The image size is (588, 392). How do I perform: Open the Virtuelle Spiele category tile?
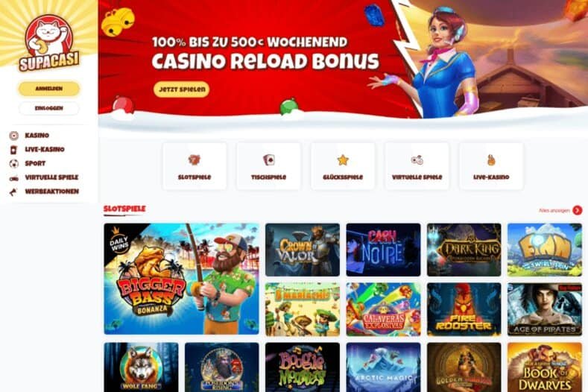click(417, 166)
